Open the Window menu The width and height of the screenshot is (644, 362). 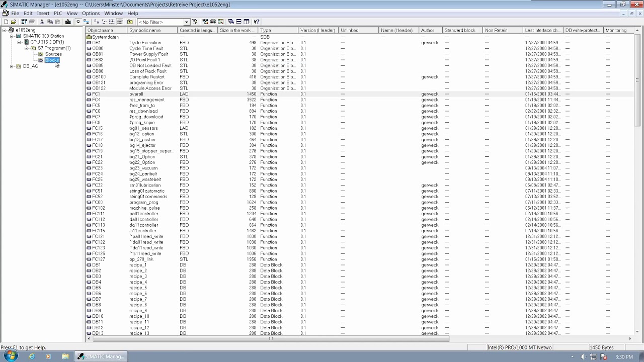click(x=113, y=13)
